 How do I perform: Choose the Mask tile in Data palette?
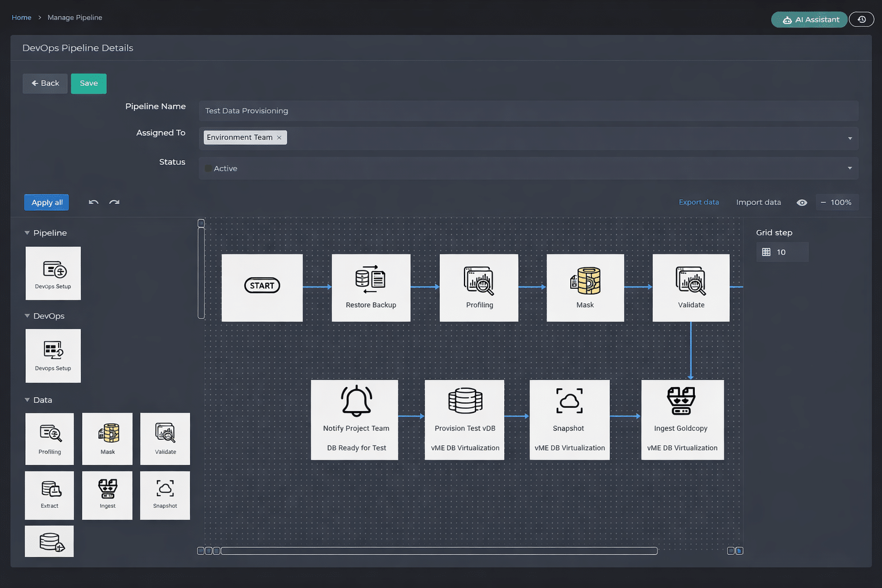(107, 439)
